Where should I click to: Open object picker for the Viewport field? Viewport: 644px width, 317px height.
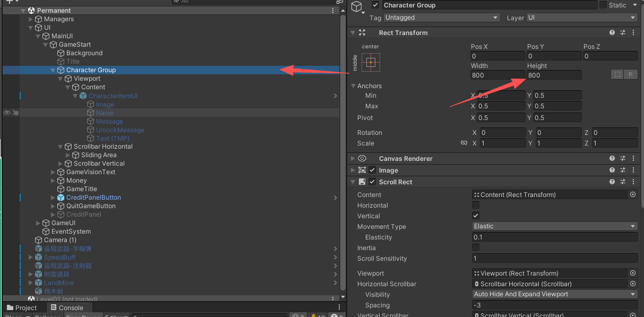[633, 273]
